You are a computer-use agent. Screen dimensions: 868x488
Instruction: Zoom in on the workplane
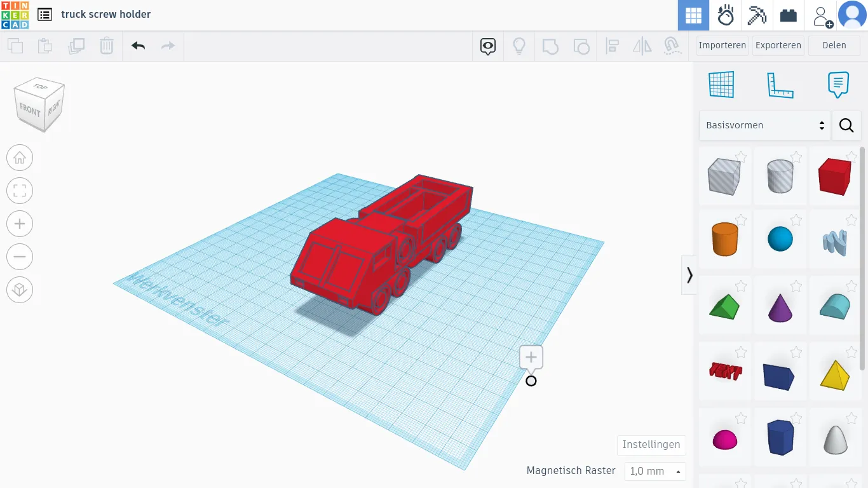pyautogui.click(x=20, y=224)
